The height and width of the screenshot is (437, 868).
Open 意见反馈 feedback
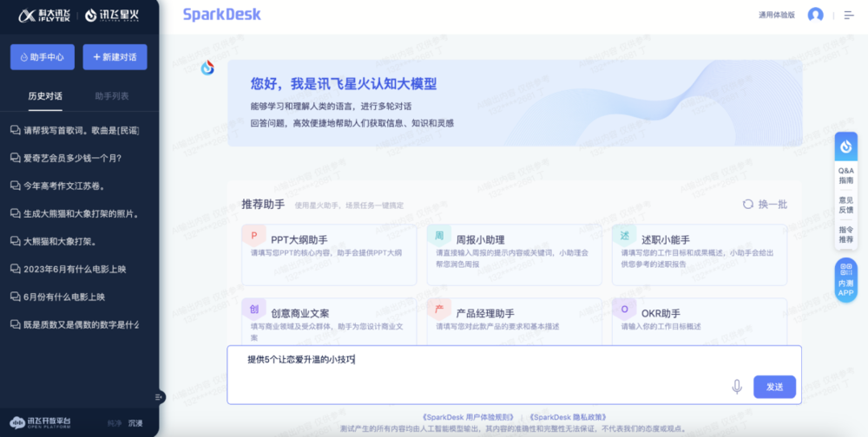tap(845, 205)
